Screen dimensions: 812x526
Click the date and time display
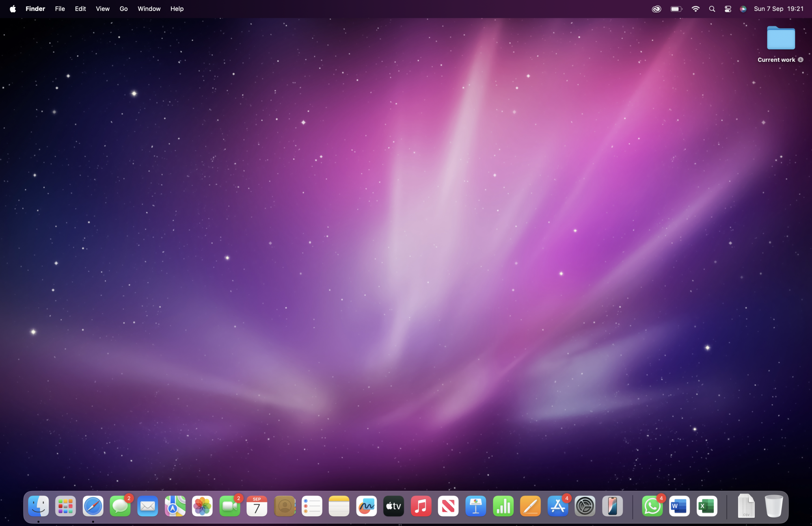coord(778,9)
